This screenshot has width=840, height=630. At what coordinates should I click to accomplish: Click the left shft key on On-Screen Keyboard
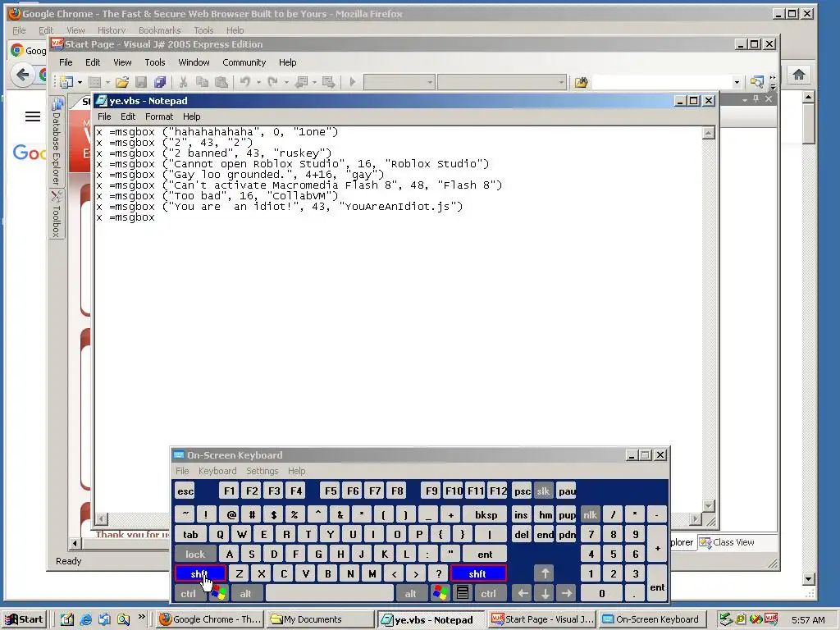(x=200, y=573)
